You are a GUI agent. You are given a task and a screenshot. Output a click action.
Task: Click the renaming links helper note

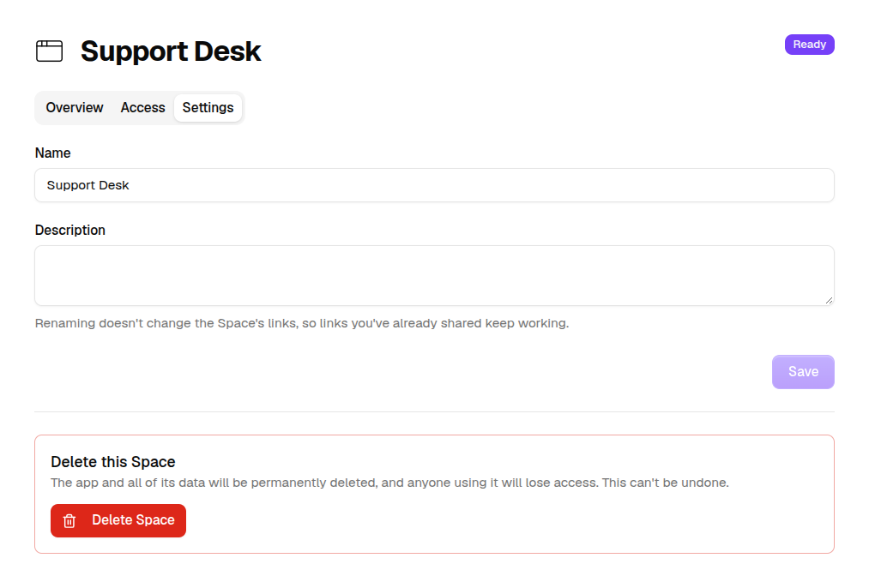[x=302, y=323]
